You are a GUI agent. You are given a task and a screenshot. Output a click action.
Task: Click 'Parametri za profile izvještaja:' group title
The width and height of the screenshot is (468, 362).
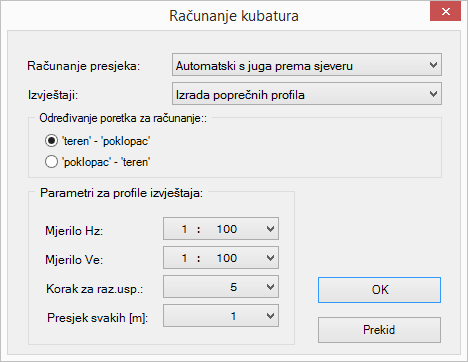tap(121, 193)
